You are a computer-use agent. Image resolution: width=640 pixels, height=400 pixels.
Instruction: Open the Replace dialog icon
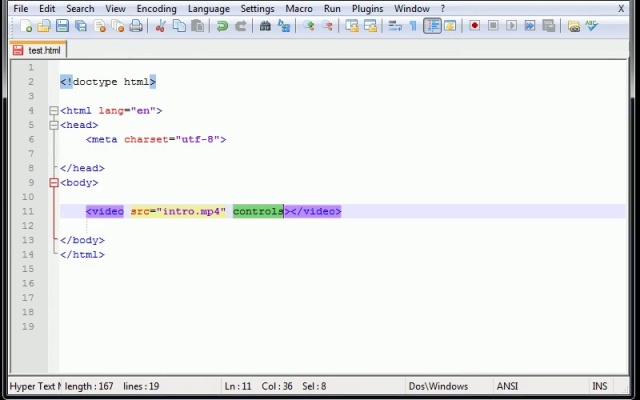coord(284,26)
